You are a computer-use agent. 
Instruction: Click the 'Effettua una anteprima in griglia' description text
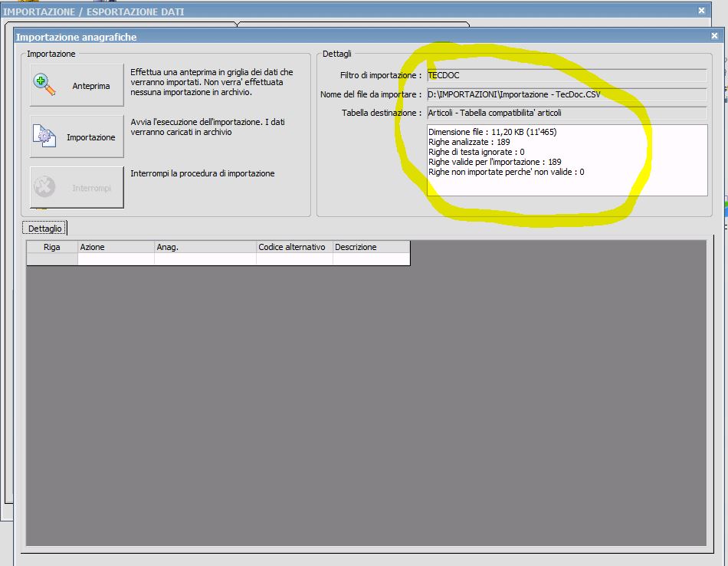point(212,82)
